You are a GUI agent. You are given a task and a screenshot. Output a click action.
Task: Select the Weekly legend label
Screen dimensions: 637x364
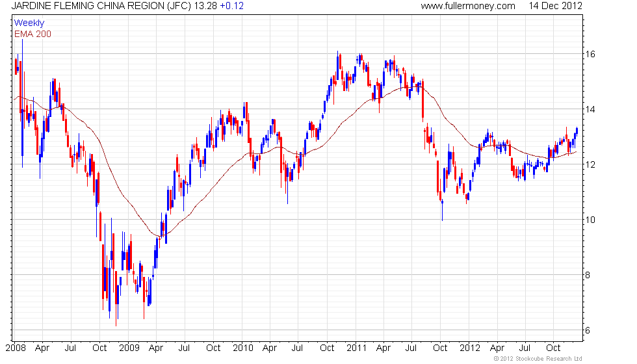pos(29,23)
